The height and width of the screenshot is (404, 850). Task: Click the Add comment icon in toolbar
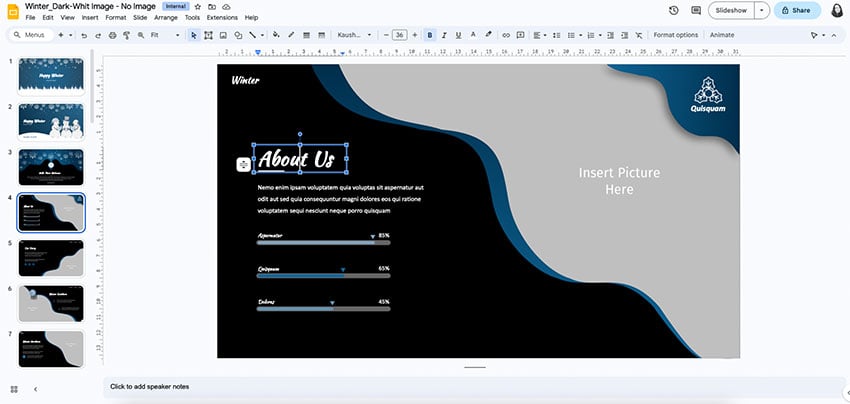coord(520,35)
